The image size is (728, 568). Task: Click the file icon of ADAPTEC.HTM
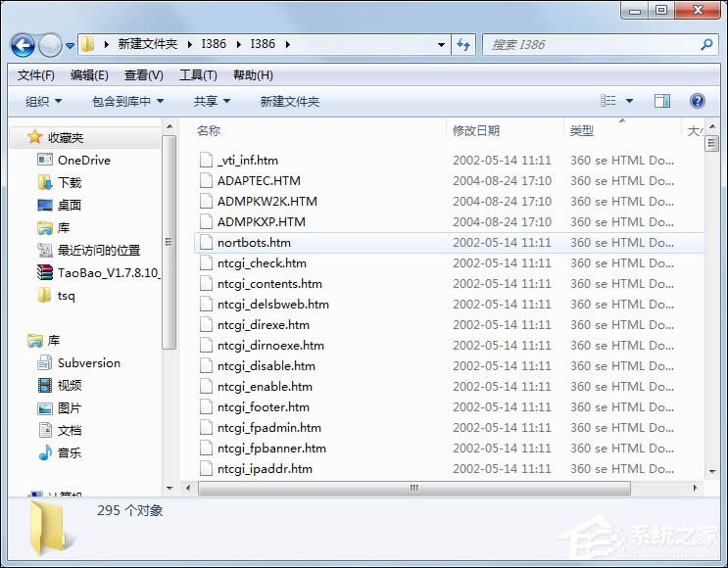coord(206,180)
